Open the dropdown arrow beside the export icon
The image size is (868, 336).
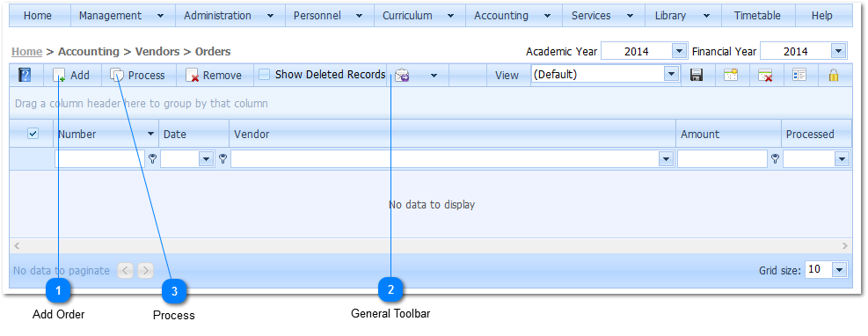pos(434,76)
